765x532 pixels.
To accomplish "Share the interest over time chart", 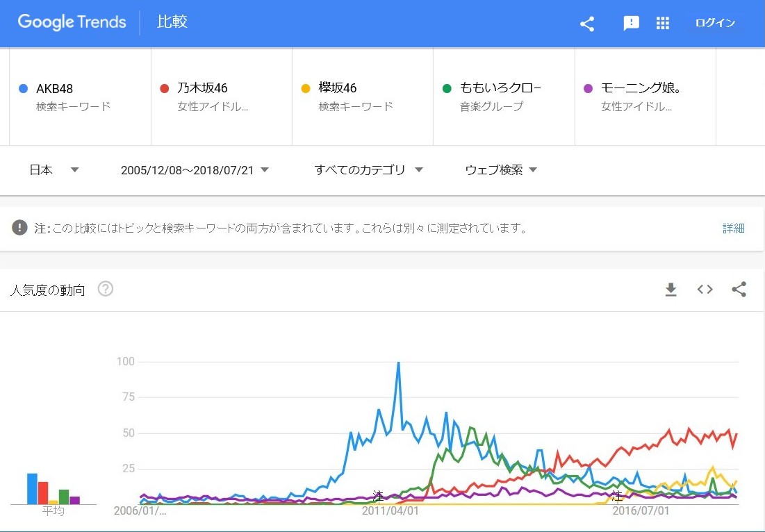I will (x=739, y=290).
